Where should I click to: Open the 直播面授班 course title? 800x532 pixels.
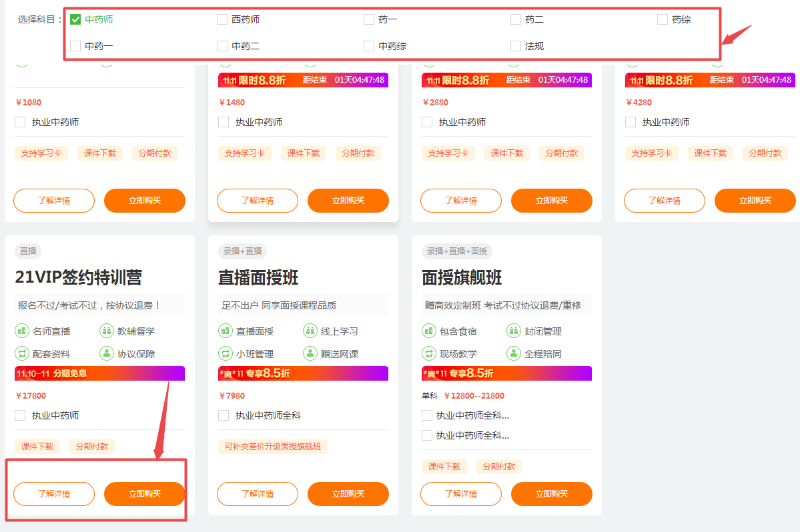[258, 277]
